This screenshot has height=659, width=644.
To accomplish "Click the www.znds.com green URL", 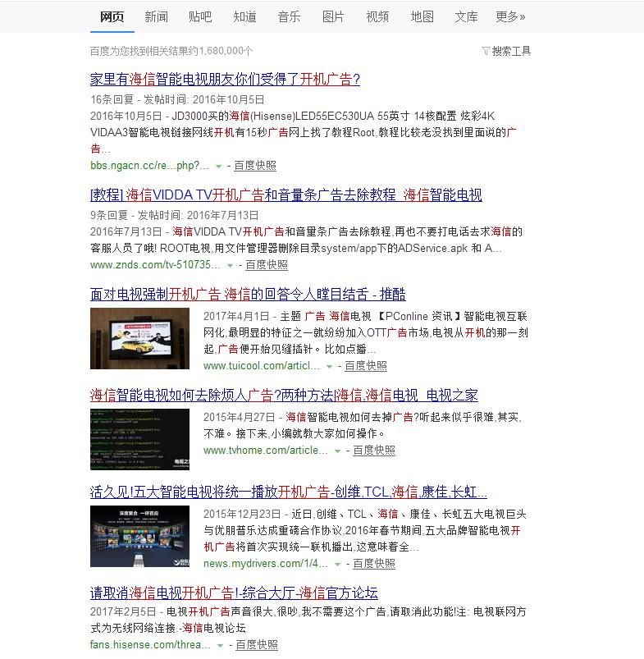I will [x=155, y=265].
